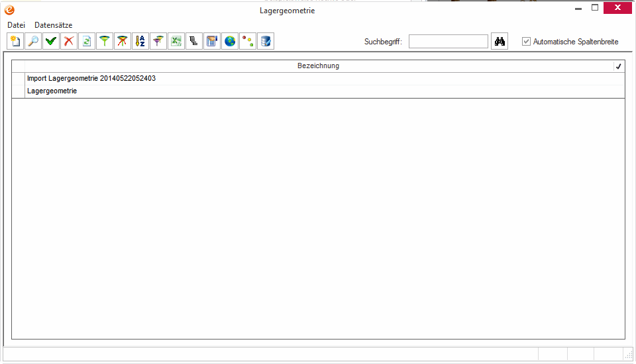636x364 pixels.
Task: Click the double funnel multi-filter icon
Action: [x=158, y=41]
